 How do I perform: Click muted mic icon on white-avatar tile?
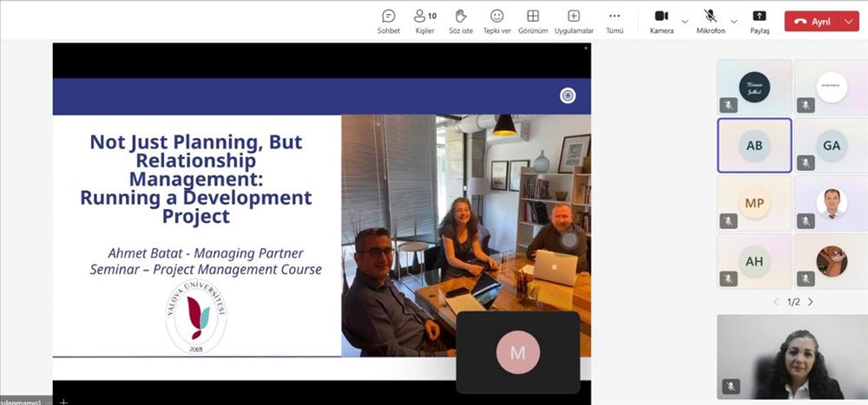click(x=806, y=105)
